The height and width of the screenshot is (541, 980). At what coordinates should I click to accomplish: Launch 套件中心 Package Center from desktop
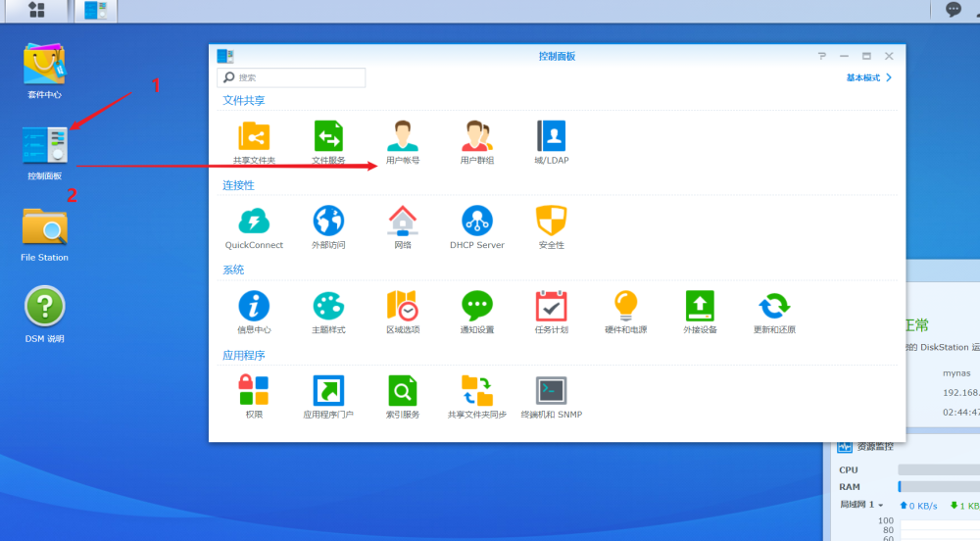click(44, 64)
